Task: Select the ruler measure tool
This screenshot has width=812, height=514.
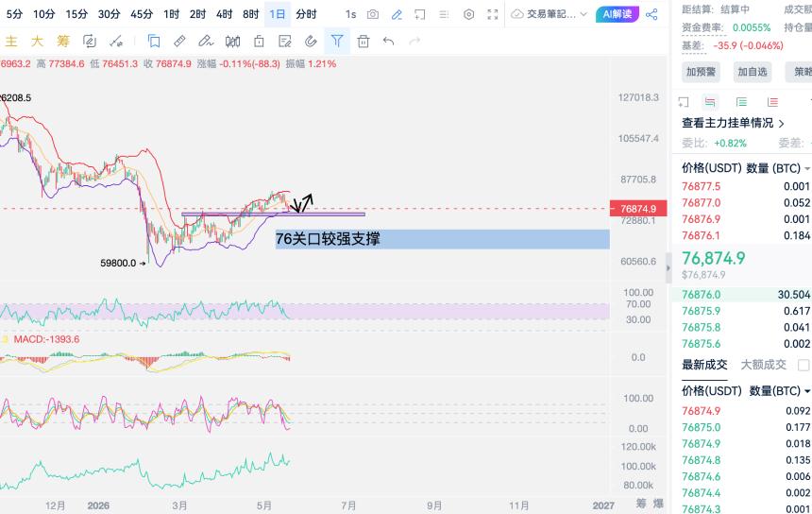Action: 179,41
